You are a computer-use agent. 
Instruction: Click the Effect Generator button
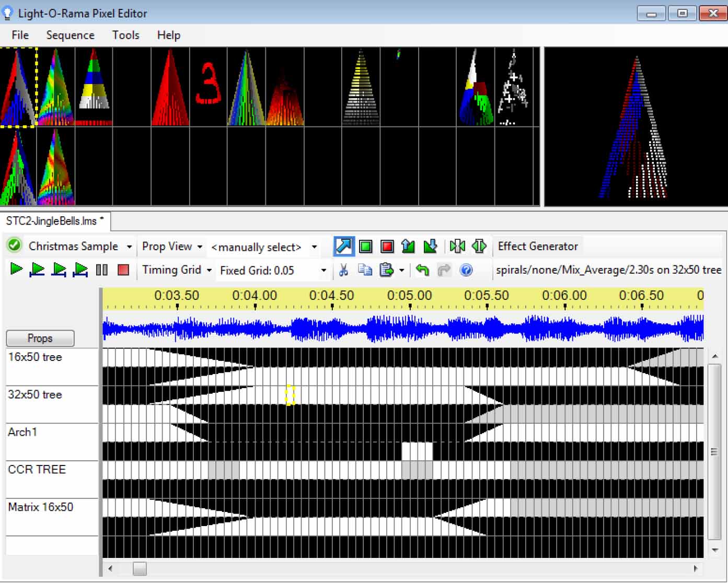coord(538,246)
